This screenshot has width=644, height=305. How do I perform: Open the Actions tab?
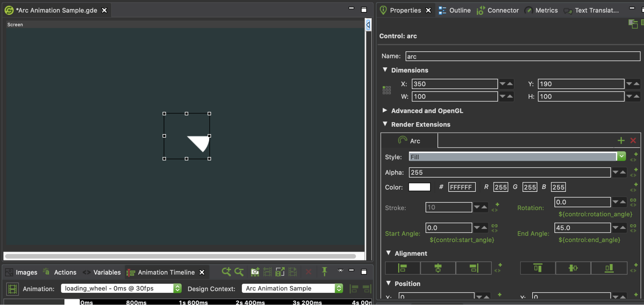pos(60,272)
